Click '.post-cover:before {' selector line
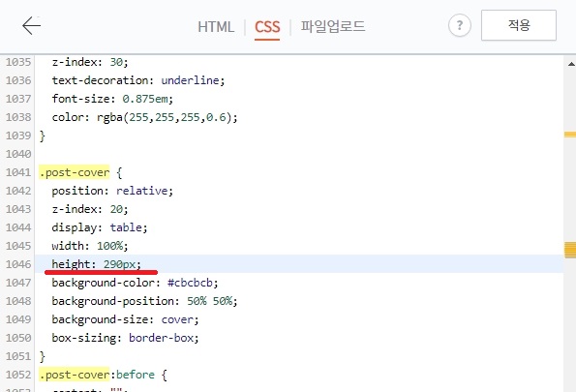The height and width of the screenshot is (392, 576). (104, 375)
